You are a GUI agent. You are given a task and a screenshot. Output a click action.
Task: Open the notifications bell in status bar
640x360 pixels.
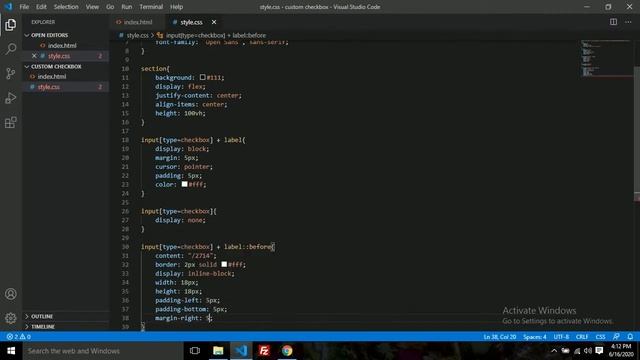[630, 337]
